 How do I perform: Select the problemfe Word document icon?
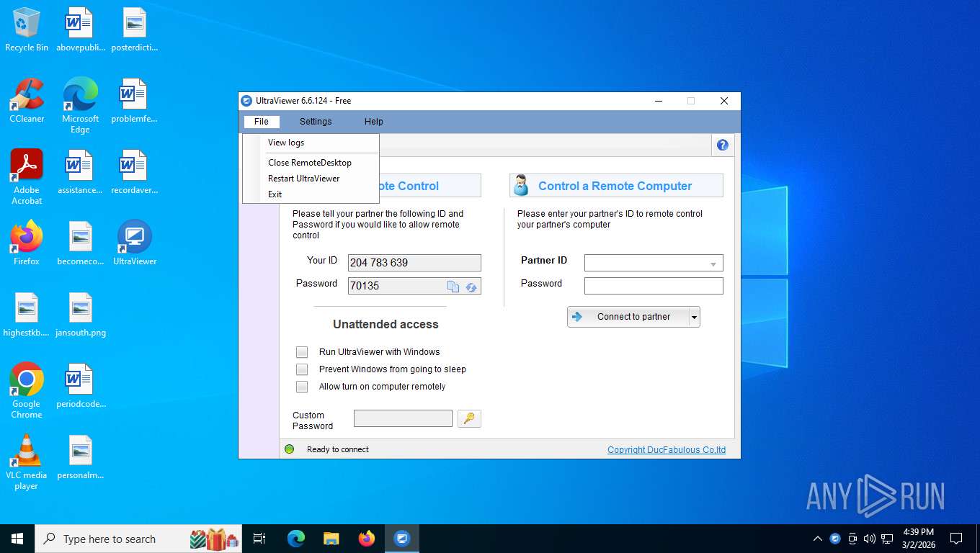pyautogui.click(x=135, y=100)
